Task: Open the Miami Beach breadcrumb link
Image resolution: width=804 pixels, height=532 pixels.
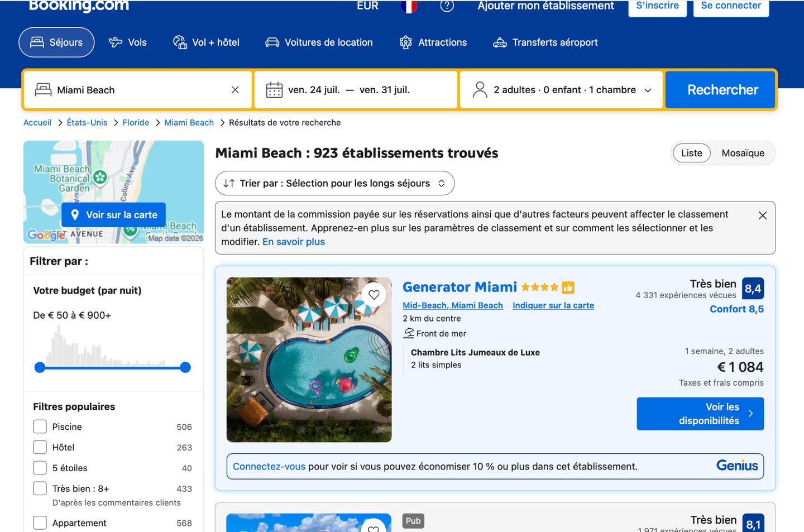Action: tap(189, 123)
